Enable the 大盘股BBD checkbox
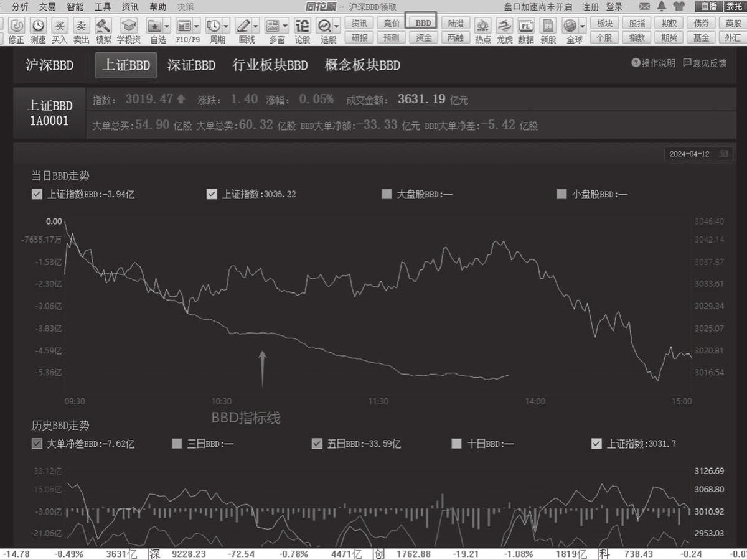Viewport: 747px width, 560px height. click(387, 194)
